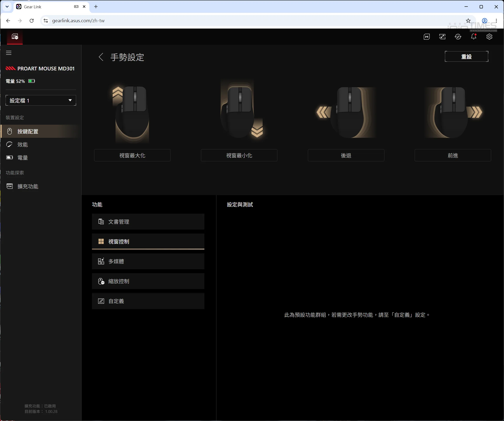504x421 pixels.
Task: Click the 前進 gesture button
Action: point(453,155)
